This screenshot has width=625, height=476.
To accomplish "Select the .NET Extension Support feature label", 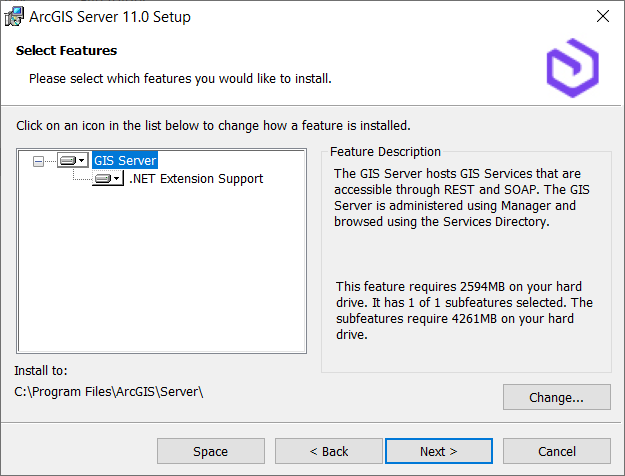I will pos(196,179).
